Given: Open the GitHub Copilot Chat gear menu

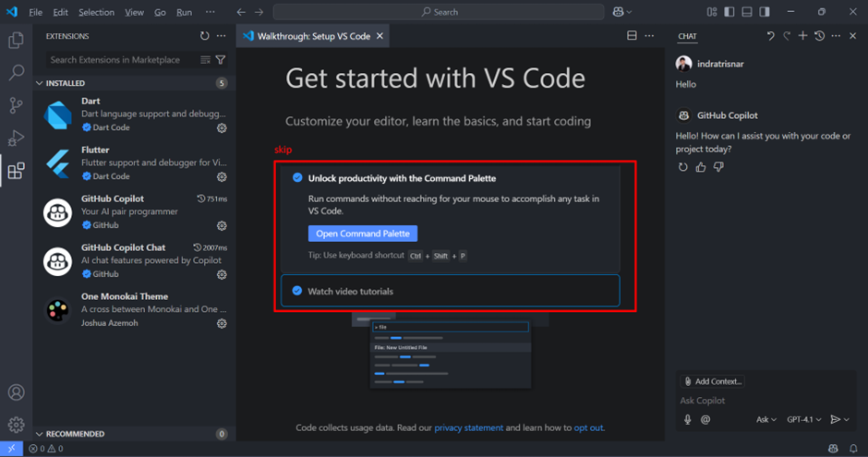Looking at the screenshot, I should coord(222,274).
